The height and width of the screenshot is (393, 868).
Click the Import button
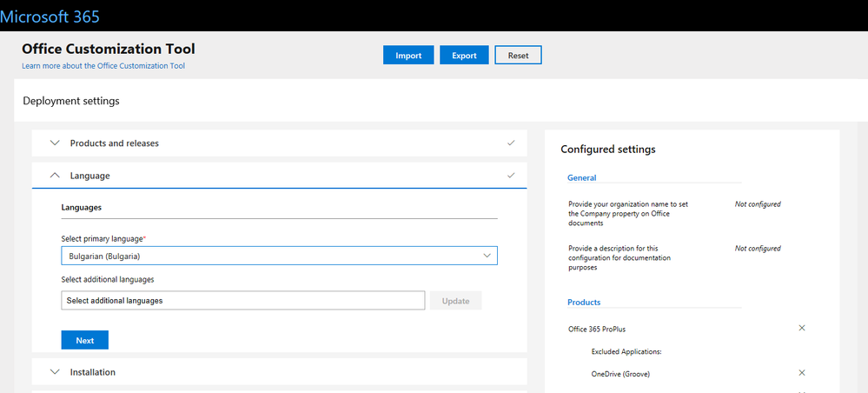408,56
